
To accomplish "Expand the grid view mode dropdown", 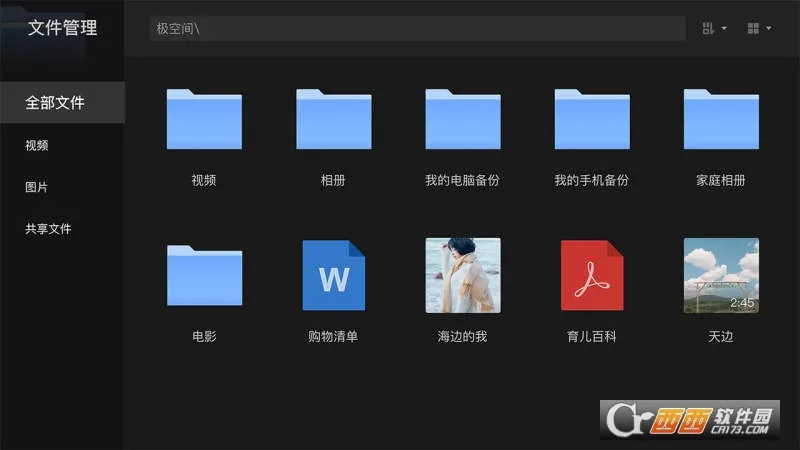I will 759,28.
